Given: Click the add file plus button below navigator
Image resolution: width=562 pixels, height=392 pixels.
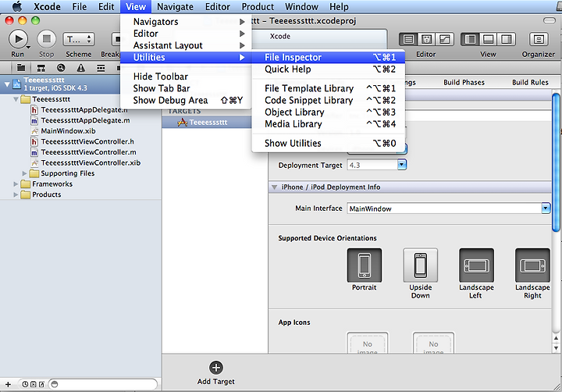Looking at the screenshot, I should (x=8, y=384).
